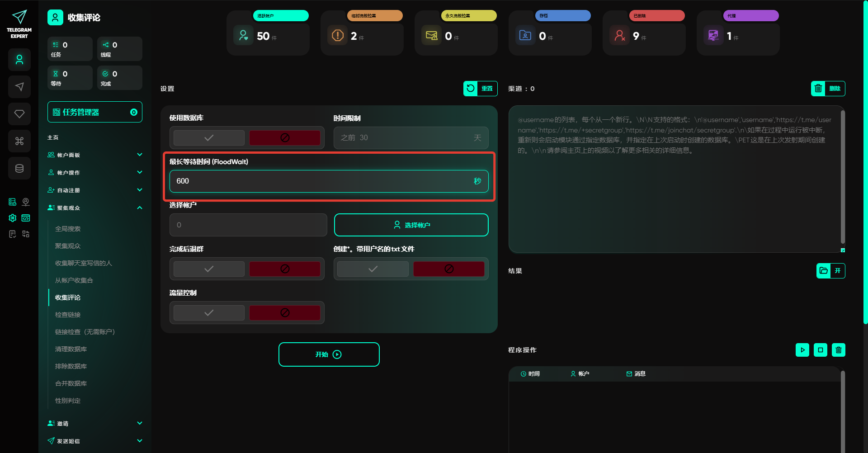
Task: Click the FloodWait seconds input field
Action: click(321, 181)
